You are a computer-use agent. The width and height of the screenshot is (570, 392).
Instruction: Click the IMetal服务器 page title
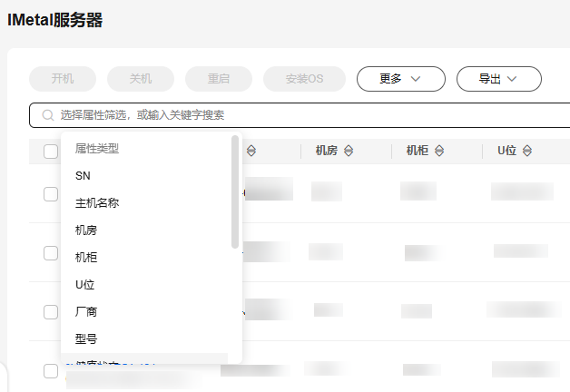(x=54, y=20)
